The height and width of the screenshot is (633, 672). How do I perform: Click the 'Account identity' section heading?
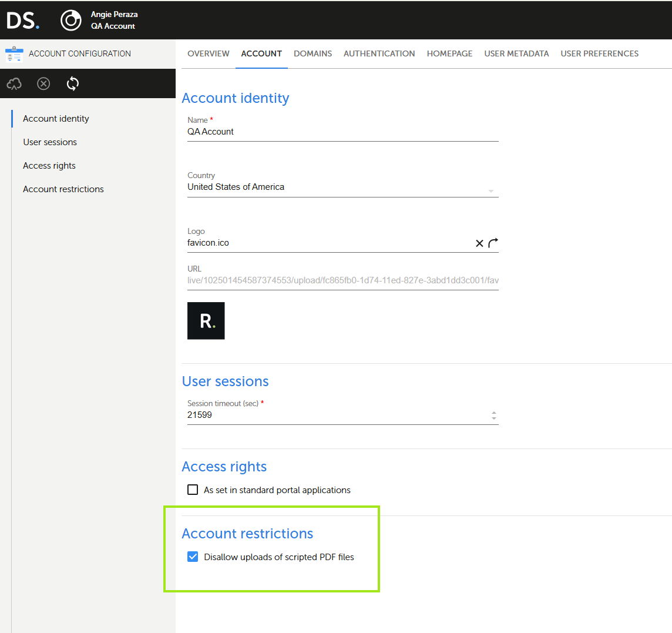click(236, 98)
